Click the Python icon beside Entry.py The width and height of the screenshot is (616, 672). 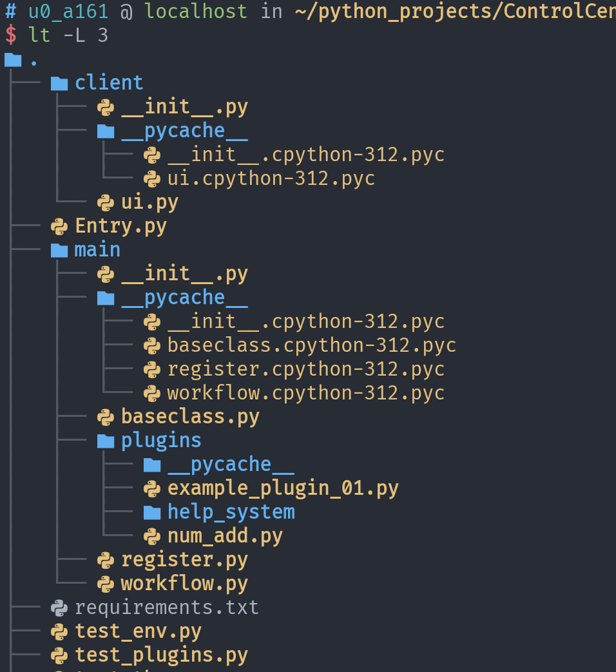coord(59,226)
